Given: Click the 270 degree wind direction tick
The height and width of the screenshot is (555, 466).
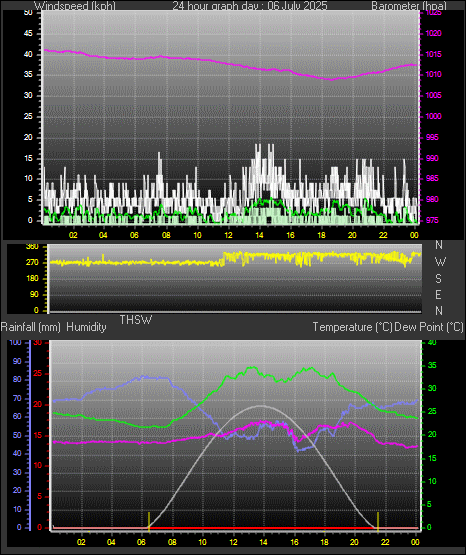Looking at the screenshot, I should [x=32, y=263].
